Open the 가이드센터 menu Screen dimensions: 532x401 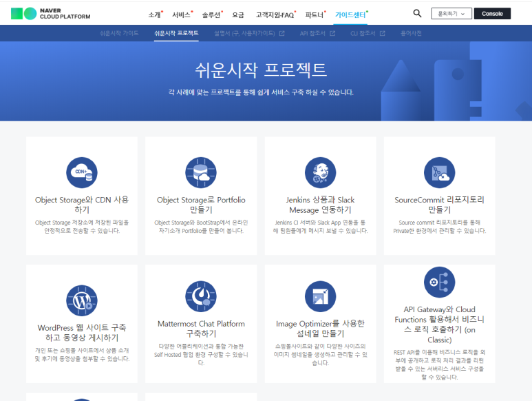pyautogui.click(x=351, y=15)
